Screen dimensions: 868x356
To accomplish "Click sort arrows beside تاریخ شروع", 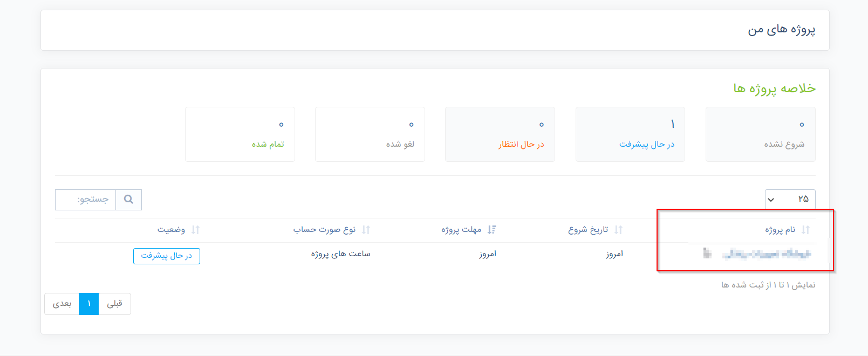I will pos(618,230).
